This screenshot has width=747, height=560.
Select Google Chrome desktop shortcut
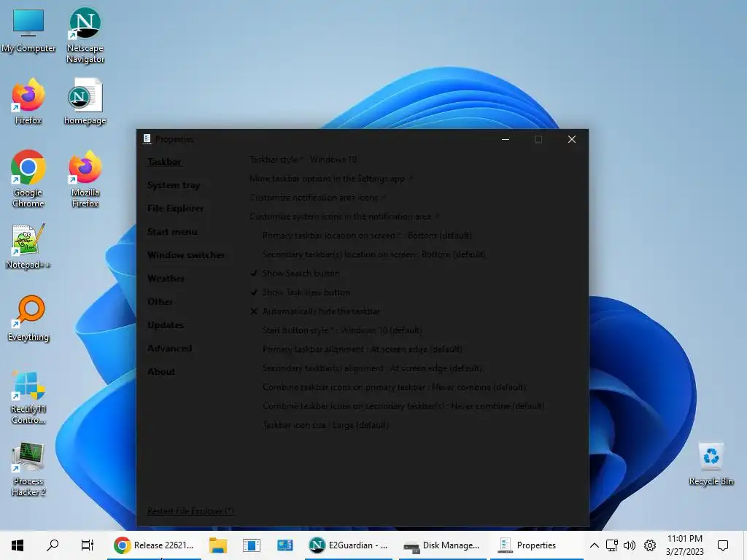click(x=28, y=179)
